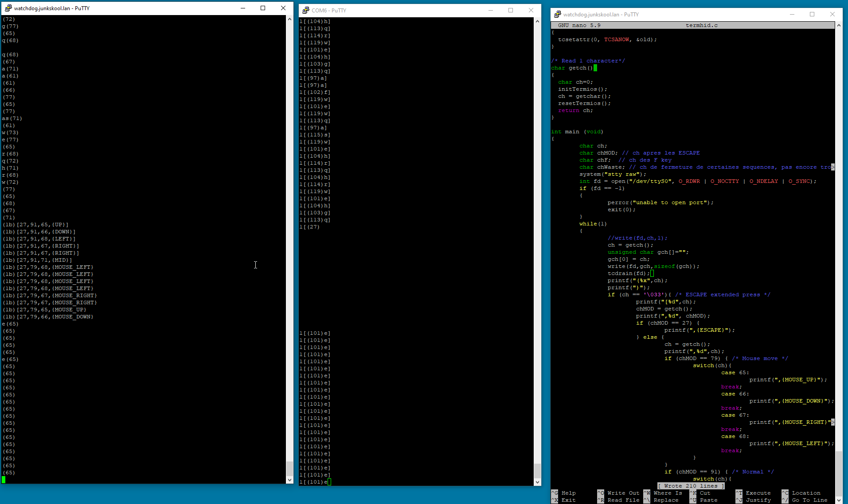This screenshot has width=848, height=504.
Task: Close the left watchdog PuTTY window
Action: point(283,8)
